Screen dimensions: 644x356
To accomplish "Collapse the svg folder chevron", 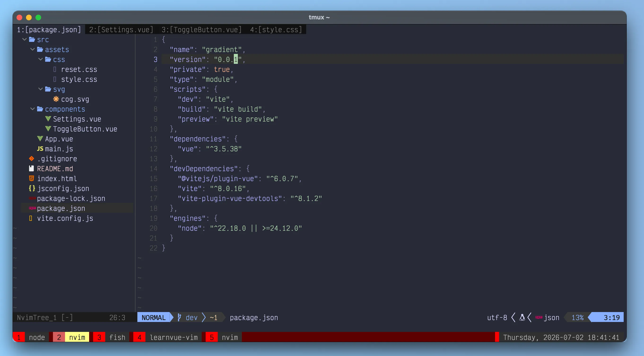I will click(40, 89).
